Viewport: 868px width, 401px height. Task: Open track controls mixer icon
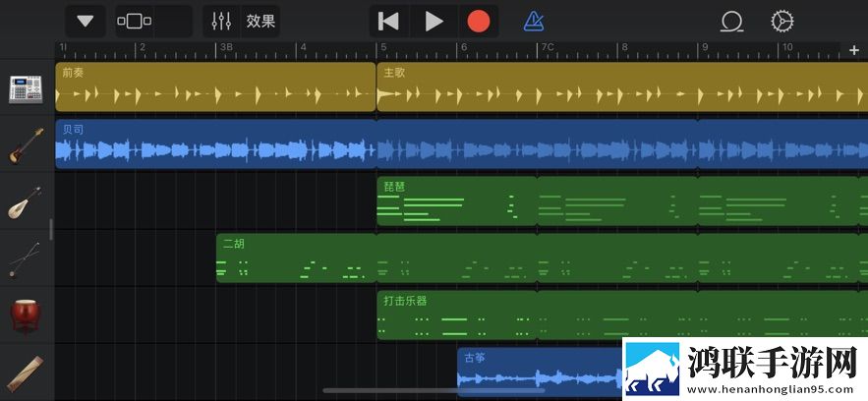point(221,22)
